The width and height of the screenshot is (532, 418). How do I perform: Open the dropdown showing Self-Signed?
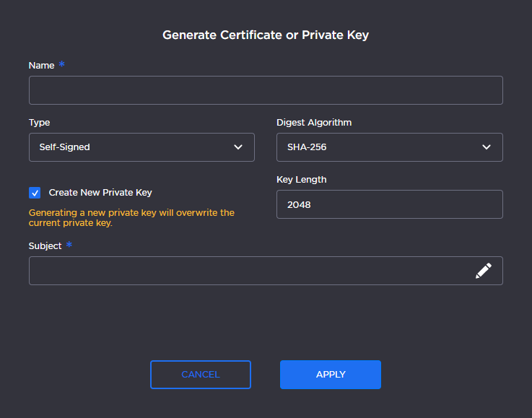click(141, 147)
